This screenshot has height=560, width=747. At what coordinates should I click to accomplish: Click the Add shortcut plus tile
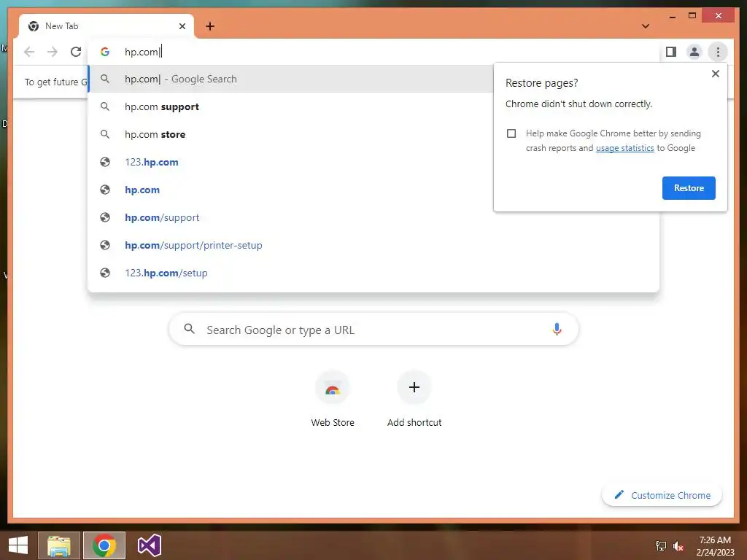(414, 399)
